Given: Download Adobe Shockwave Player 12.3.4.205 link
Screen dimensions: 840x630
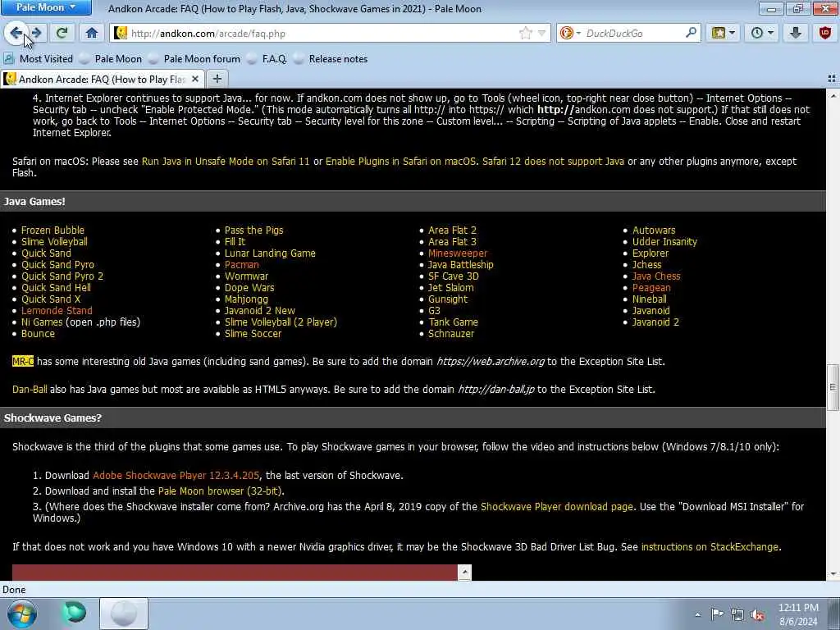Looking at the screenshot, I should click(176, 475).
